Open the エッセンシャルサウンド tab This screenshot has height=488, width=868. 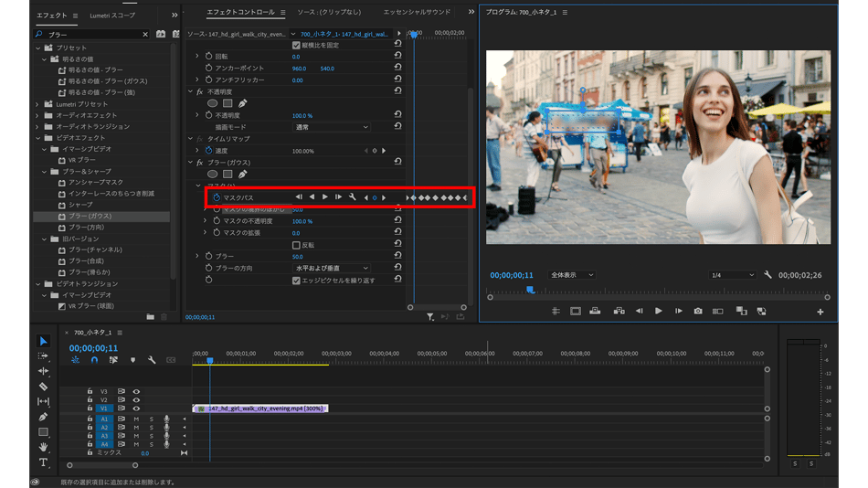(x=416, y=13)
